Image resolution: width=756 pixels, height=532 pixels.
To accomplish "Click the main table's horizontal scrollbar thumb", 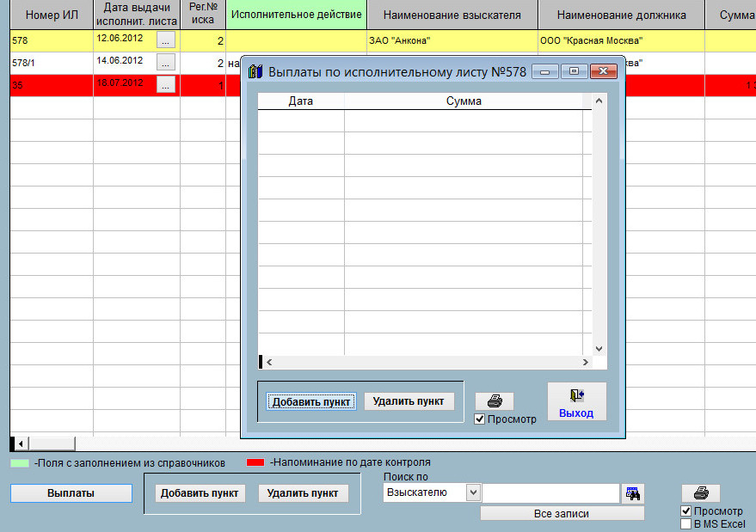I will (x=52, y=443).
